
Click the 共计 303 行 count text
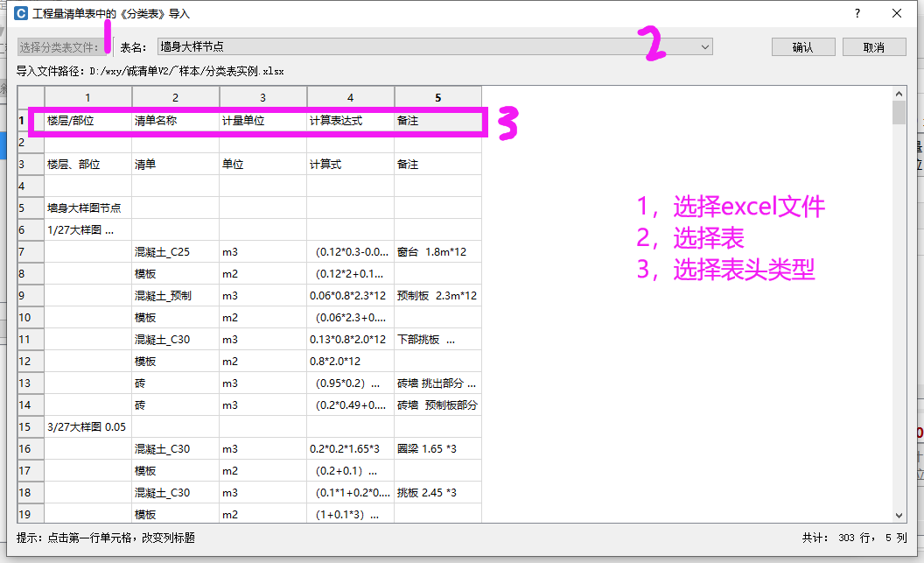tap(854, 538)
